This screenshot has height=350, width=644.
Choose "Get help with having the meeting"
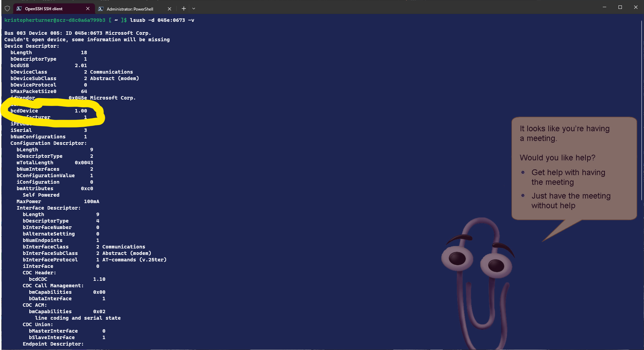click(568, 177)
